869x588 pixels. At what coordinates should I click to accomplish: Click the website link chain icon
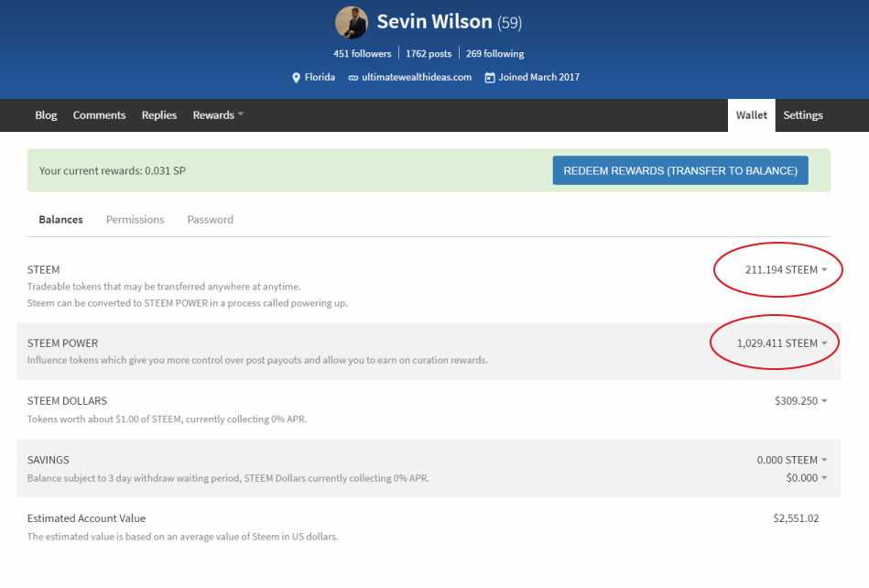pyautogui.click(x=353, y=78)
